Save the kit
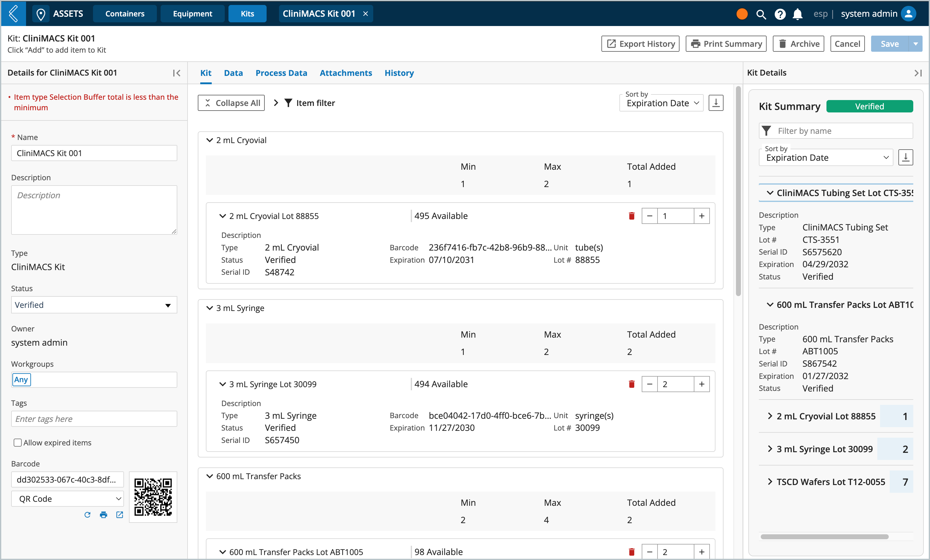 [890, 44]
